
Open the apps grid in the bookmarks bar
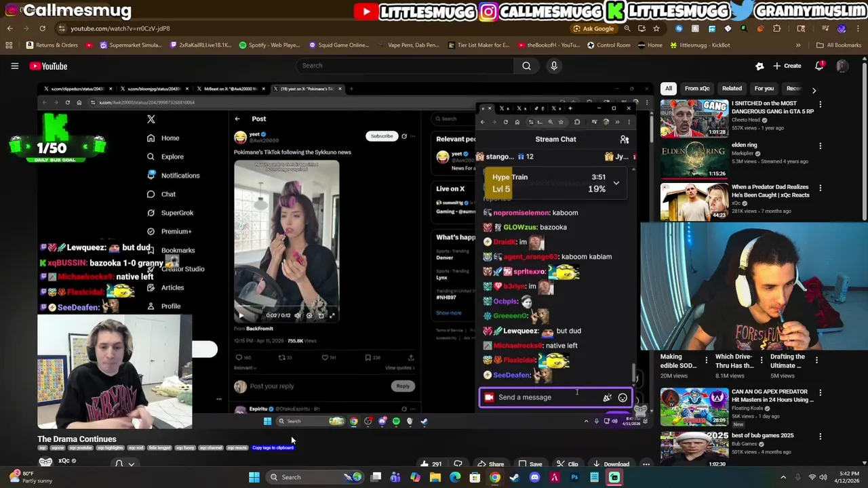9,45
